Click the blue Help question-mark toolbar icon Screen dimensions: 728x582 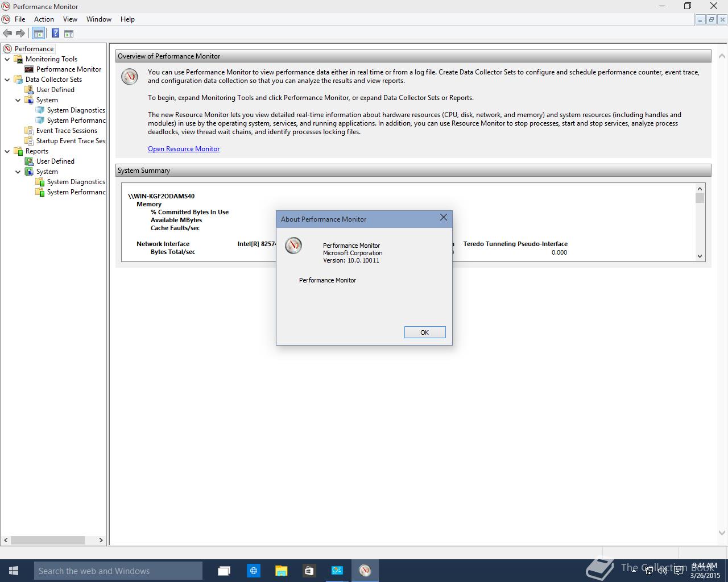click(x=55, y=34)
